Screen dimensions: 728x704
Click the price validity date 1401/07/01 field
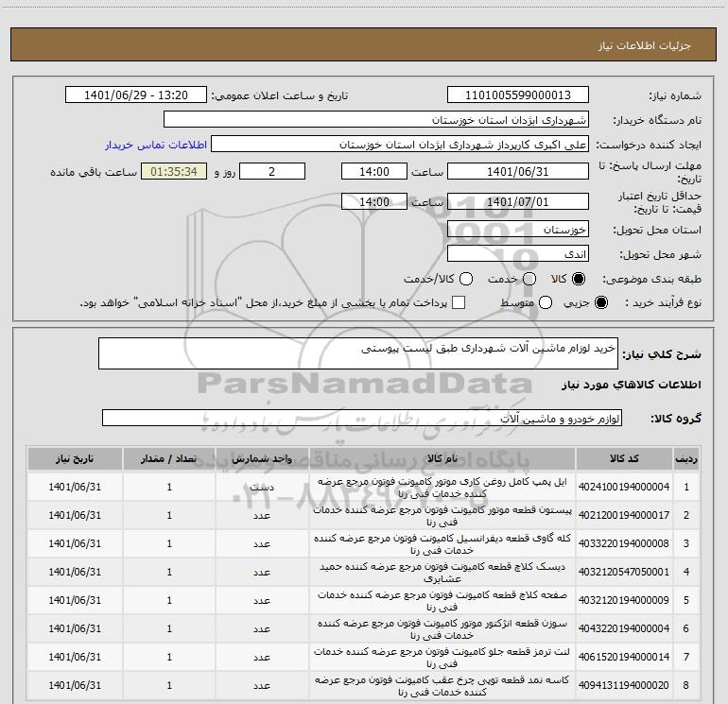[x=518, y=201]
